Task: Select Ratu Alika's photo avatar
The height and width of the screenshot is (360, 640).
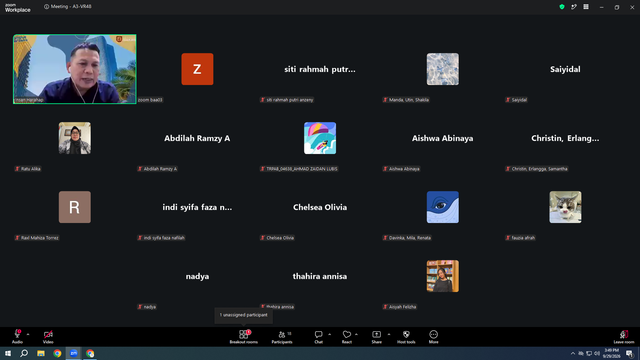Action: (x=75, y=138)
